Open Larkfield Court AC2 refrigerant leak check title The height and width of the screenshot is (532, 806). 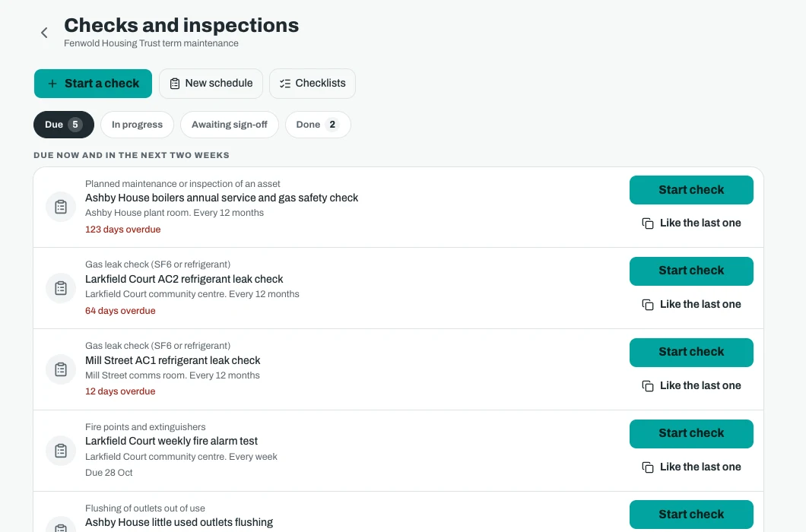point(184,279)
